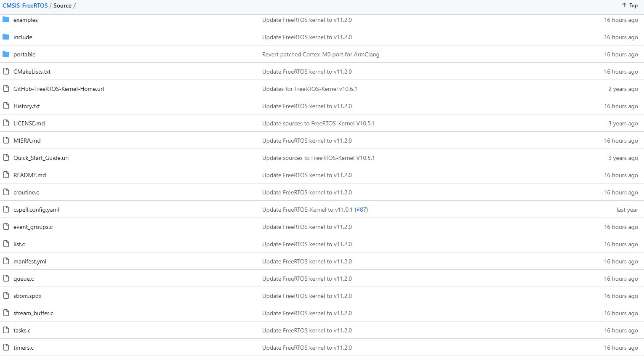Screen dimensions: 644x356
Task: Click the portable folder icon
Action: pyautogui.click(x=6, y=54)
